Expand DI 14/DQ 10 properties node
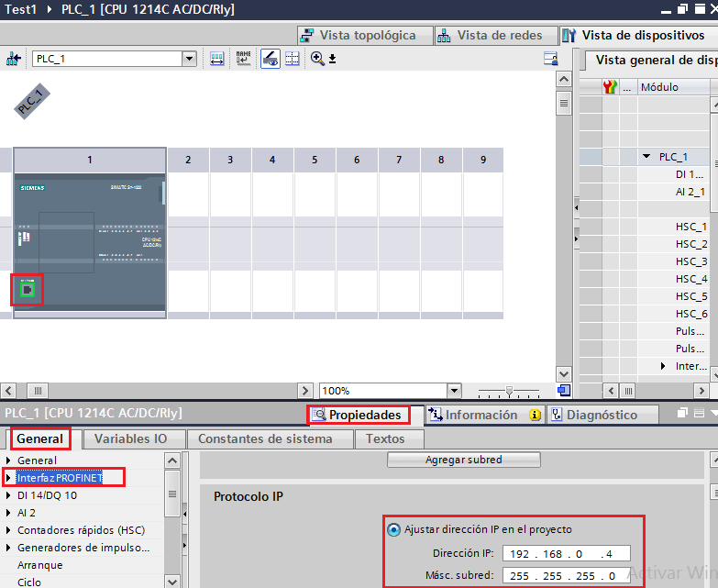 click(8, 495)
